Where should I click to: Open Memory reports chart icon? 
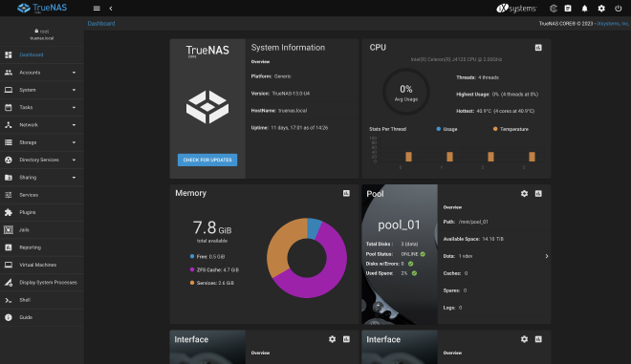(x=346, y=193)
